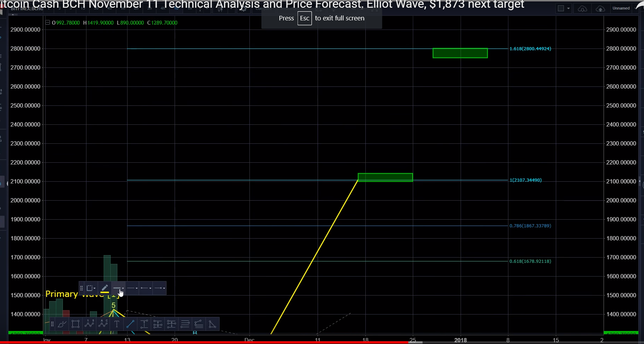This screenshot has height=344, width=644.
Task: Click the 0.618(1678.92118) Fibonacci label
Action: click(530, 261)
